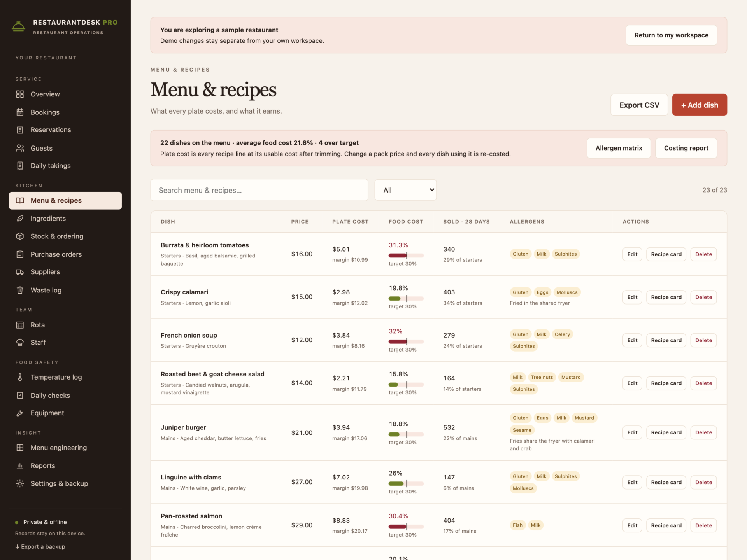Click the Sold · 28 days column header
The image size is (747, 560).
click(x=466, y=222)
